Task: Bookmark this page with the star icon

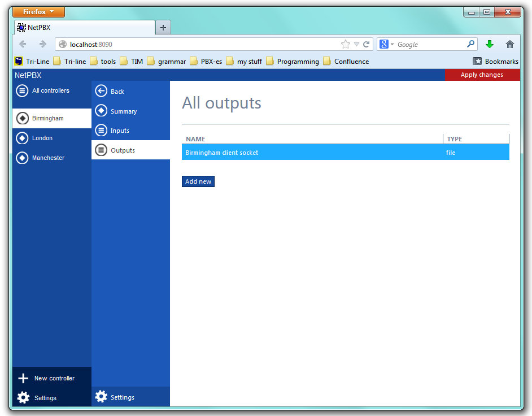Action: coord(346,44)
